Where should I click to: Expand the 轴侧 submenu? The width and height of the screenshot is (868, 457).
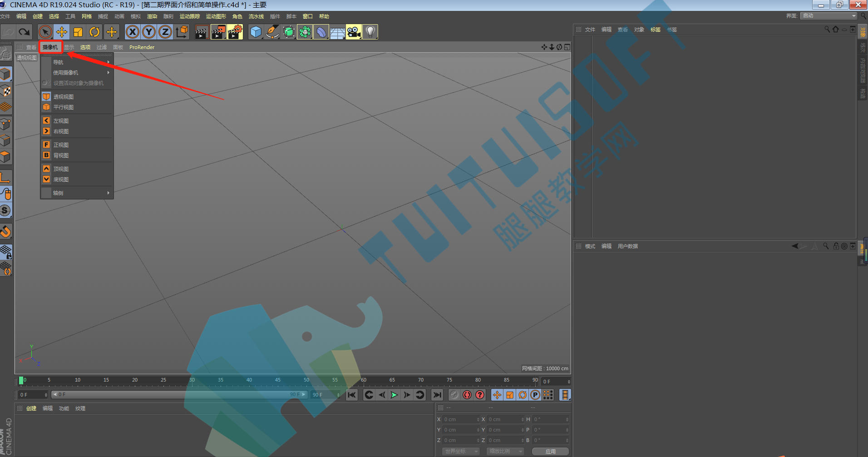(77, 193)
